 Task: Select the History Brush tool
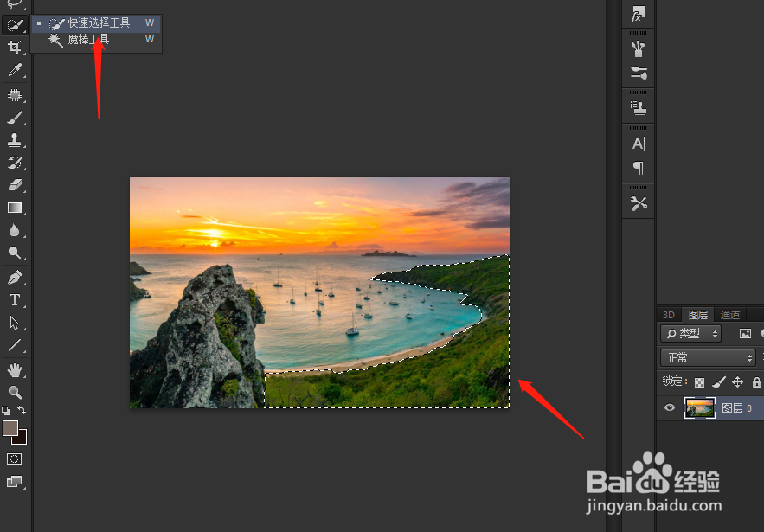point(15,163)
